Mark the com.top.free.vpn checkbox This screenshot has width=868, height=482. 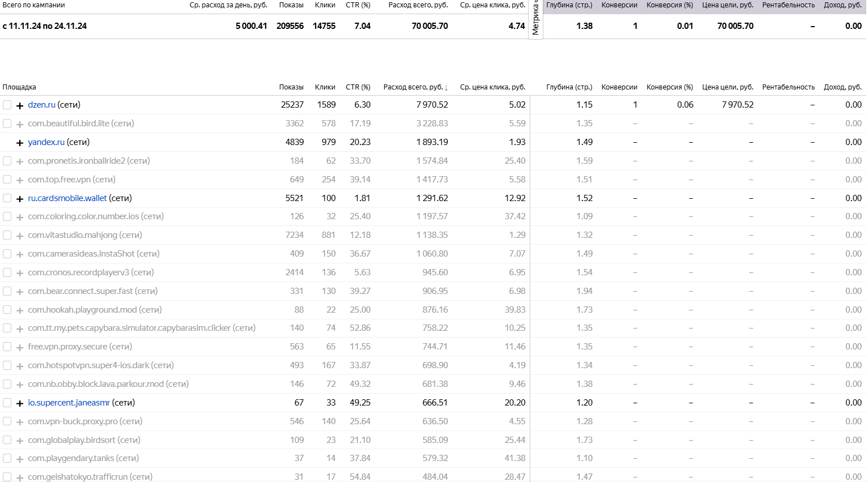click(x=7, y=180)
